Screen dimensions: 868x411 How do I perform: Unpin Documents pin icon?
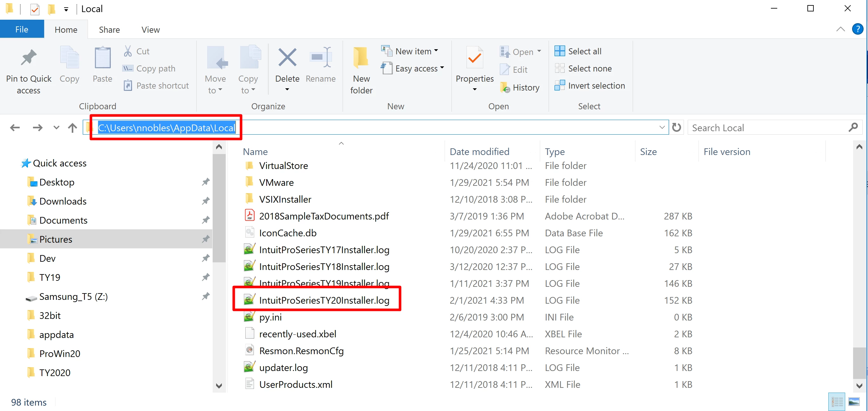(206, 220)
